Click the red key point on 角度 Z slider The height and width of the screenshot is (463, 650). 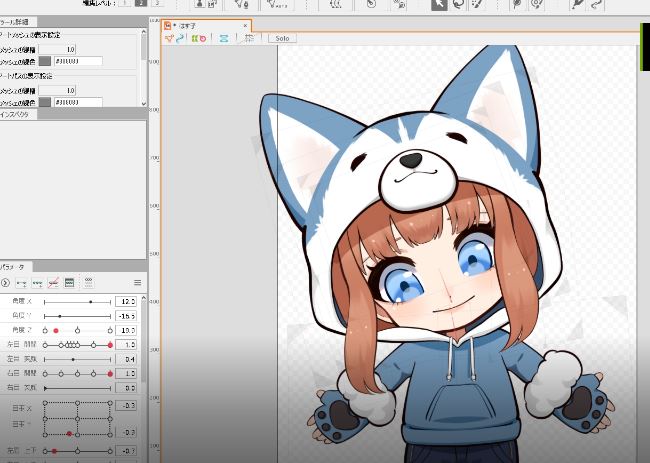pyautogui.click(x=56, y=331)
